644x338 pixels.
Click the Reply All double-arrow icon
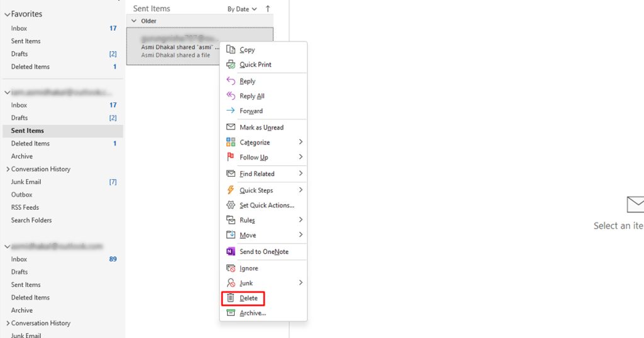pyautogui.click(x=231, y=95)
